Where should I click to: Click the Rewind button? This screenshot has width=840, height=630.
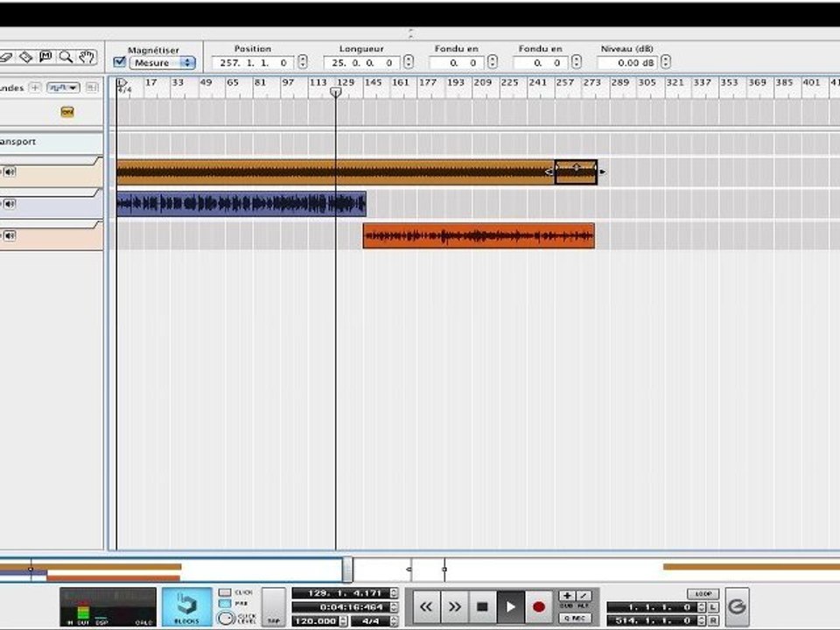426,607
